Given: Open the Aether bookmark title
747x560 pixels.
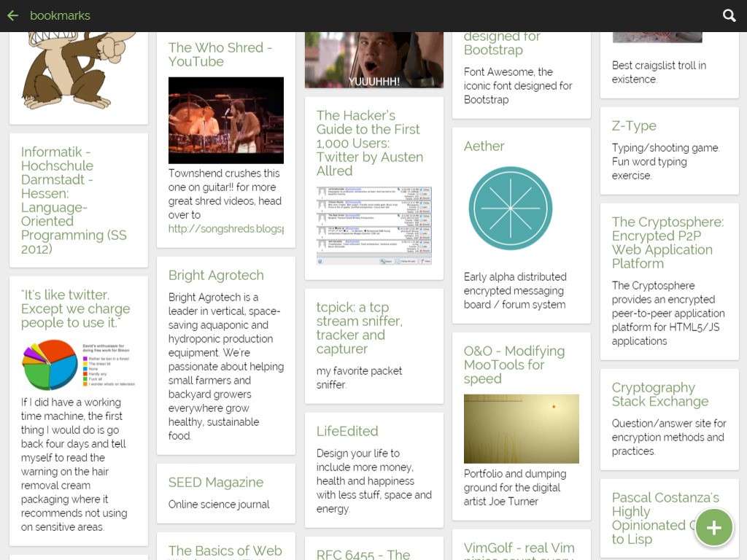Looking at the screenshot, I should pos(484,146).
